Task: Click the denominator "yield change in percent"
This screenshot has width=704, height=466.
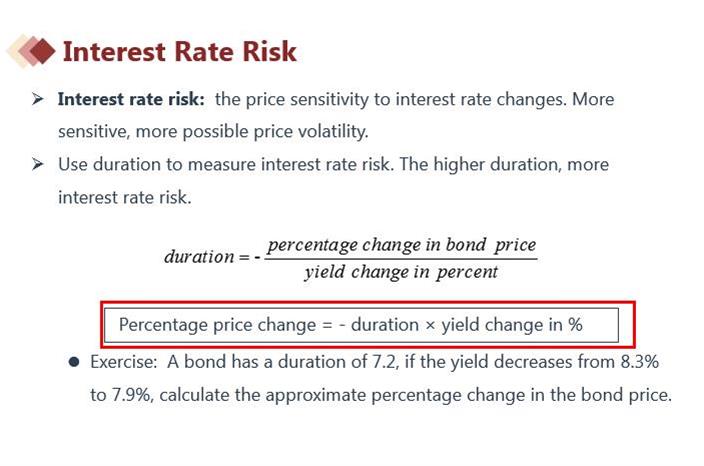Action: click(x=401, y=272)
